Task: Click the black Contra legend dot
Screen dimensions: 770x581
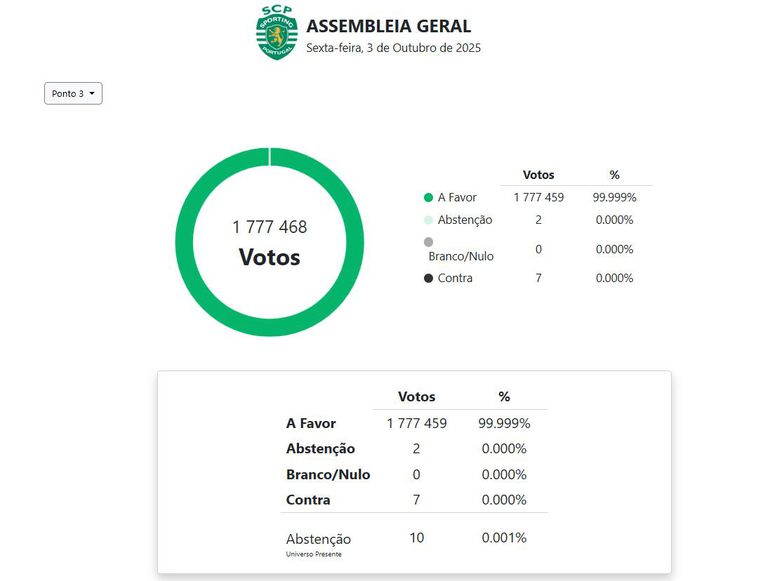Action: pos(429,278)
